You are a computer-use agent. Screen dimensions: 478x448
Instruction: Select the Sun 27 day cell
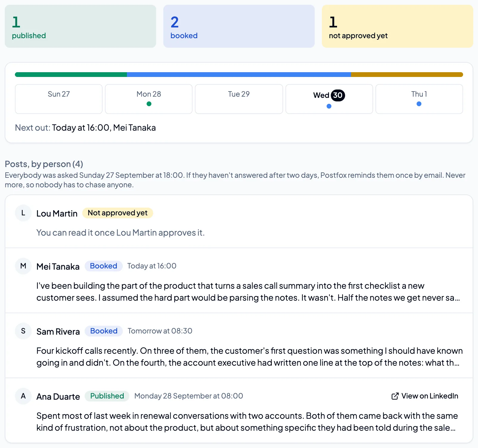click(59, 99)
